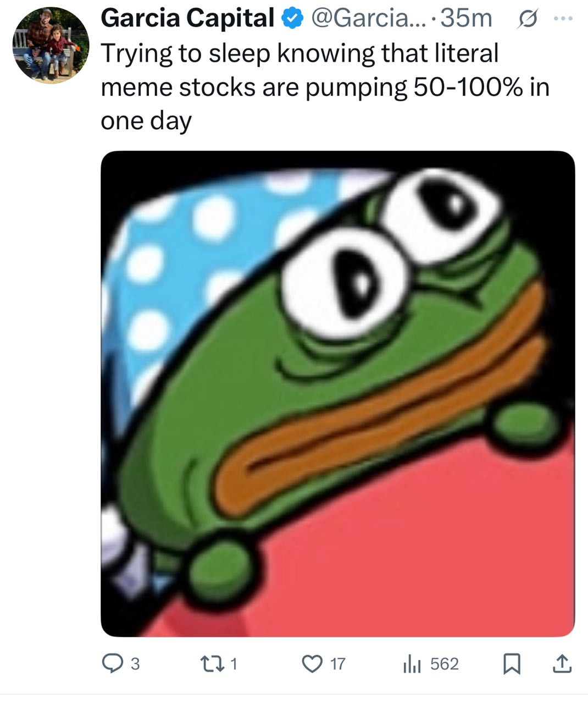
Task: Click the Garcia Capital display name
Action: pyautogui.click(x=187, y=18)
